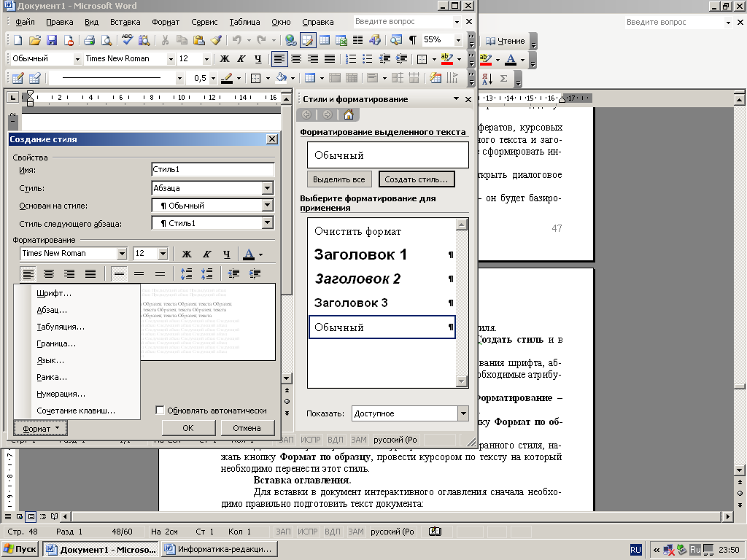
Task: Select the Format Painter brush icon
Action: (216, 41)
